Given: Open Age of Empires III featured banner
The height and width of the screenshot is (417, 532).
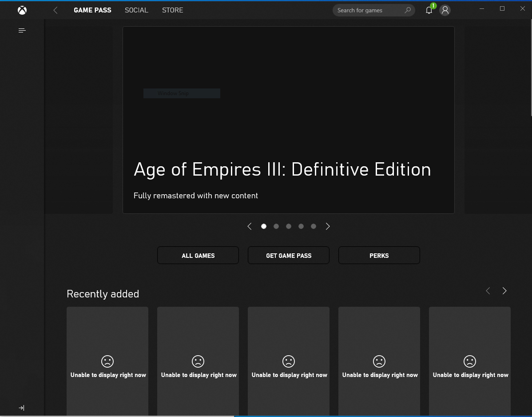Looking at the screenshot, I should click(288, 120).
